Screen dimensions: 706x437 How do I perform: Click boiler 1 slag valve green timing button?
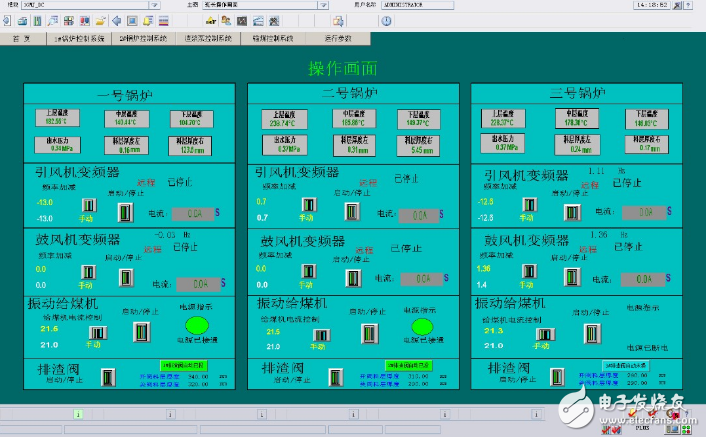pos(182,366)
